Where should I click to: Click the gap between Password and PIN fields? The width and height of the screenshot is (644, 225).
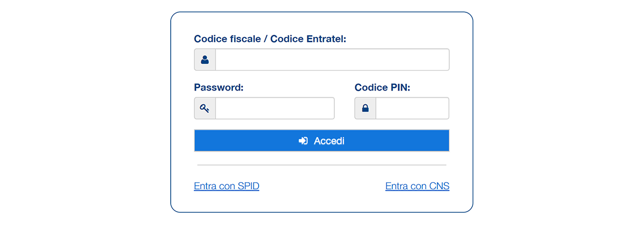[x=345, y=108]
